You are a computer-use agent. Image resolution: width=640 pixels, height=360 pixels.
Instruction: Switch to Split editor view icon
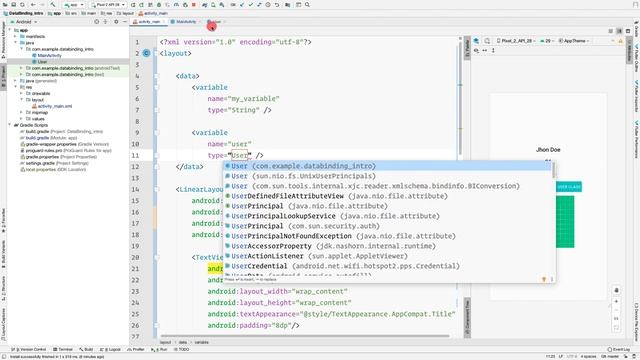click(619, 31)
